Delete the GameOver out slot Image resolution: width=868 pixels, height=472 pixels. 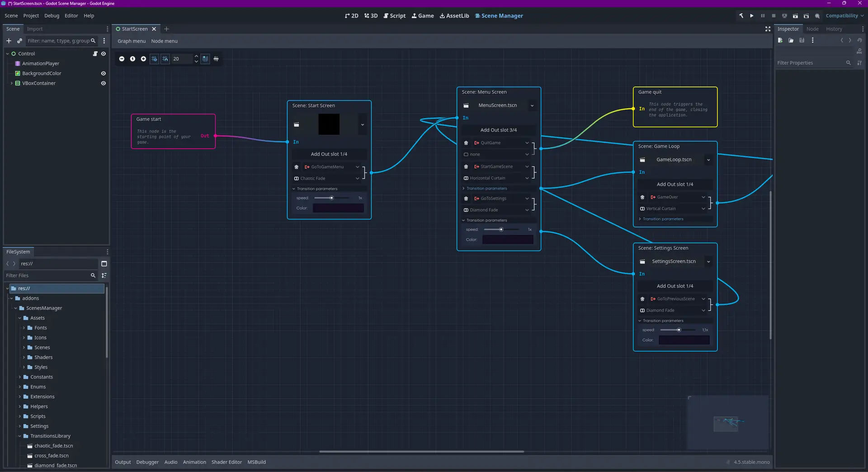(x=642, y=197)
